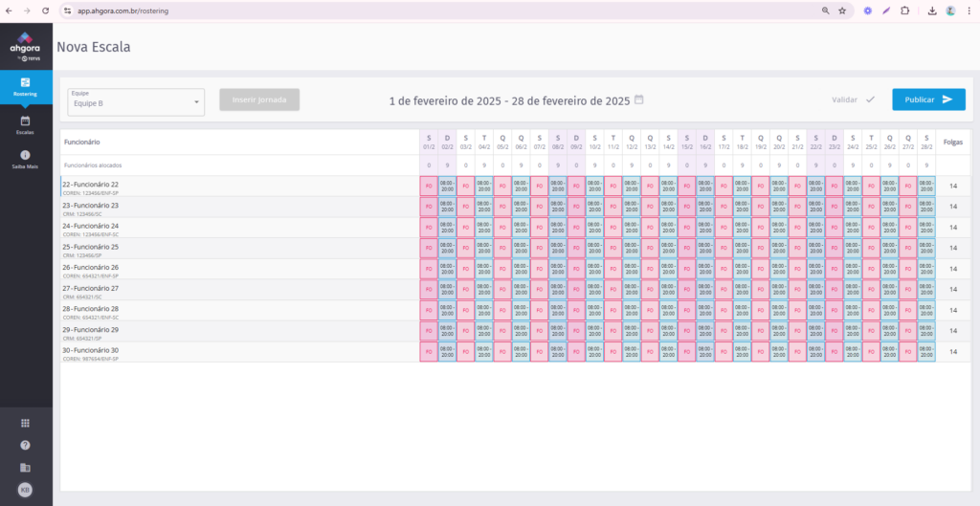Click the building icon in the sidebar
980x506 pixels.
point(25,468)
